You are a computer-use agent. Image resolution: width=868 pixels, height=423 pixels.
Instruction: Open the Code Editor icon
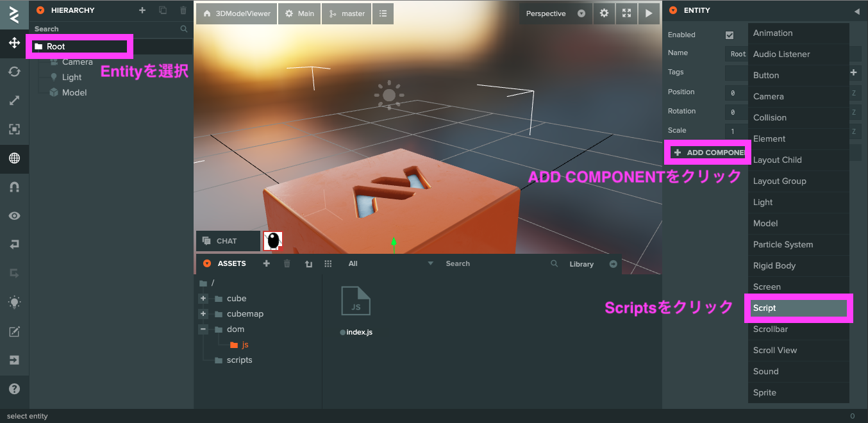click(14, 331)
